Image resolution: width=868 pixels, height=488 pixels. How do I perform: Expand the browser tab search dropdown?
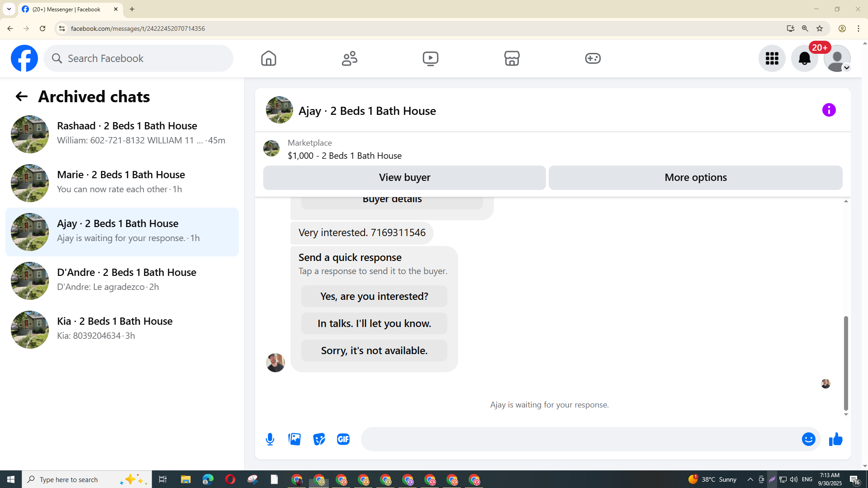coord(9,9)
